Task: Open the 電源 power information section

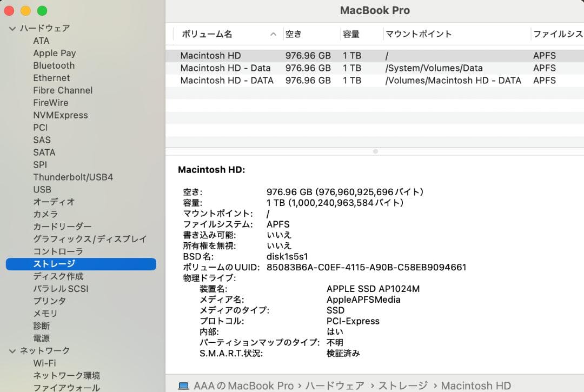Action: [43, 338]
